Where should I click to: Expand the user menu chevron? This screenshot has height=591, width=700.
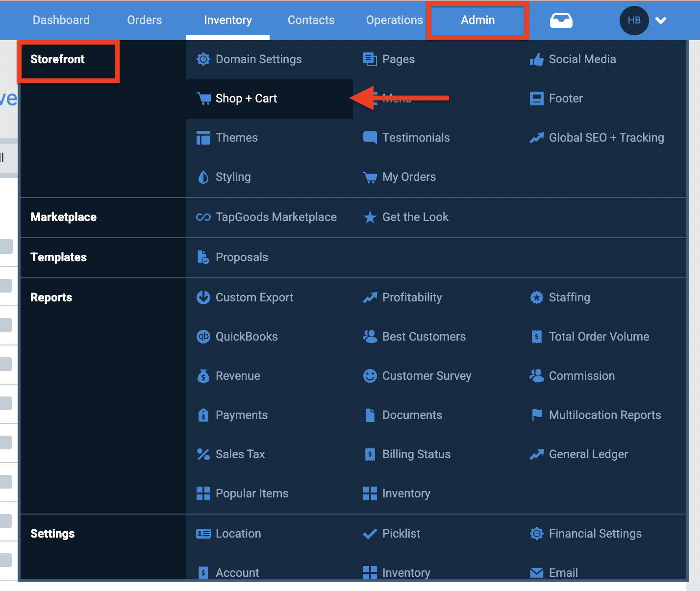click(661, 21)
